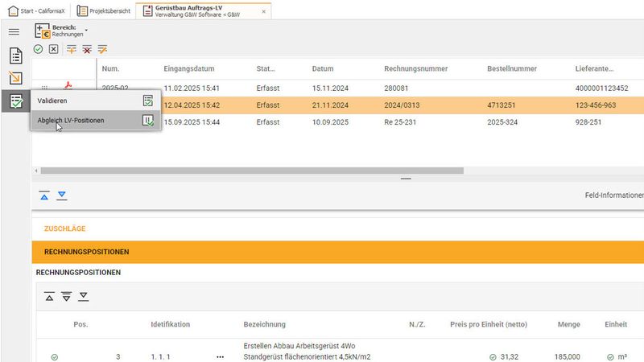
Task: Select the validation checklist sidebar icon
Action: (15, 101)
